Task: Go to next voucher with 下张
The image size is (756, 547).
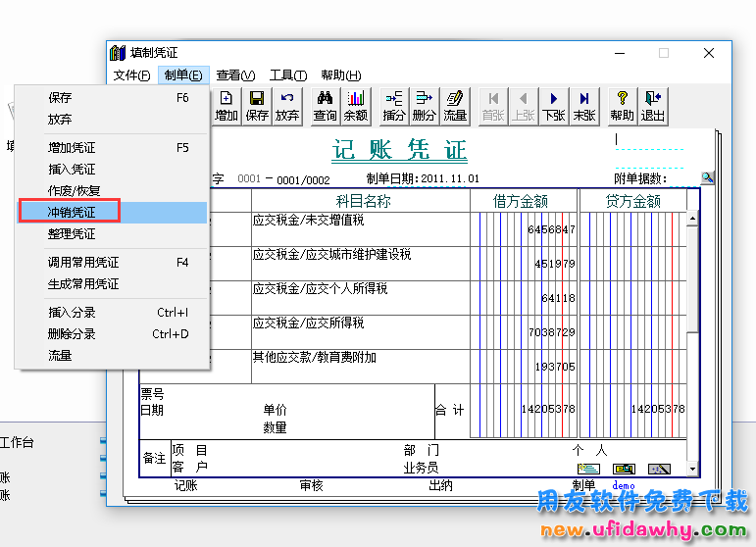Action: pos(554,106)
